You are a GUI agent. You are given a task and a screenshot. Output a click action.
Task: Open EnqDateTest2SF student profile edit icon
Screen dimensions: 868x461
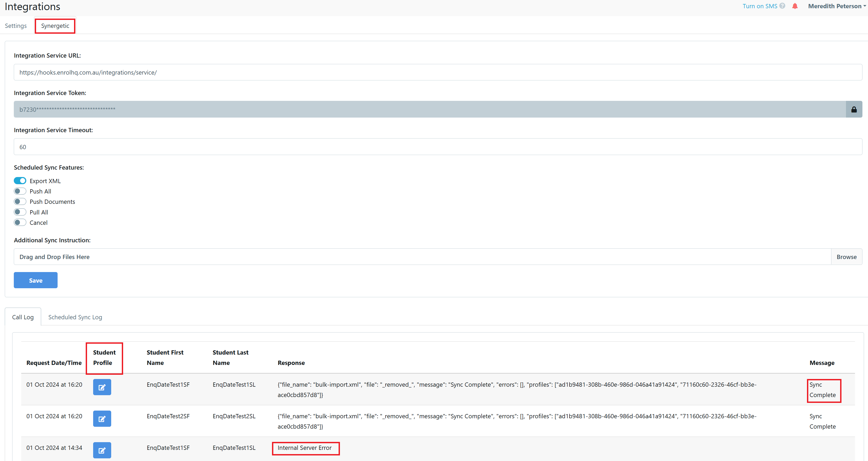(102, 419)
